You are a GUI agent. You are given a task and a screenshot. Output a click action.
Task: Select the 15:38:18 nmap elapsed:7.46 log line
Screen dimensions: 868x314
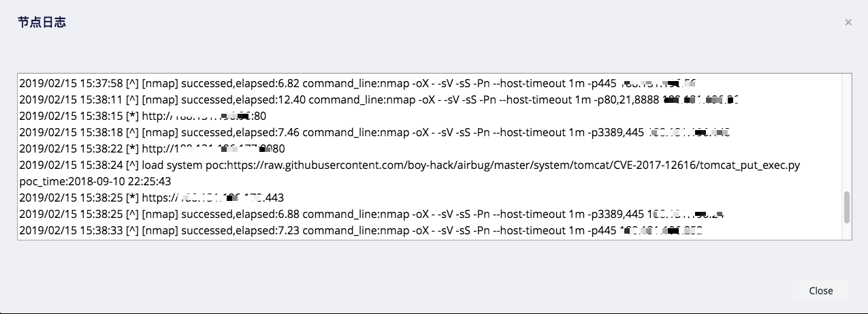[x=375, y=133]
